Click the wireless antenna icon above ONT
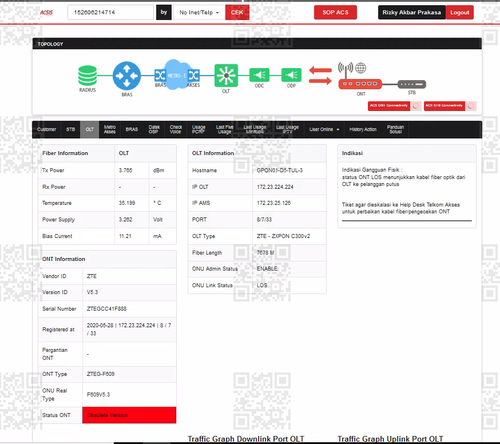500x444 pixels. click(345, 68)
